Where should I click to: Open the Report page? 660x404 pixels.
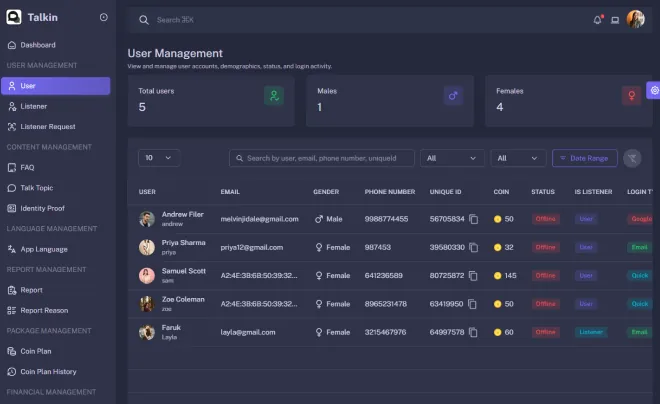point(56,290)
